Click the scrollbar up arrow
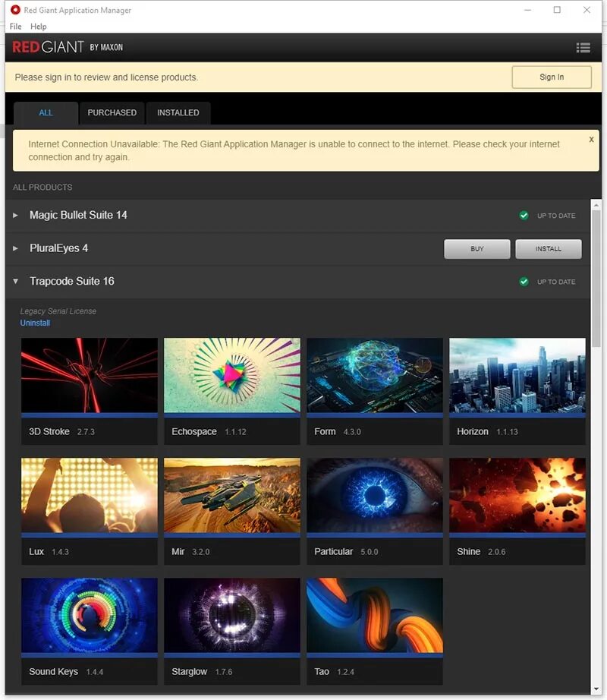Screen dimensions: 607x700 [x=596, y=204]
